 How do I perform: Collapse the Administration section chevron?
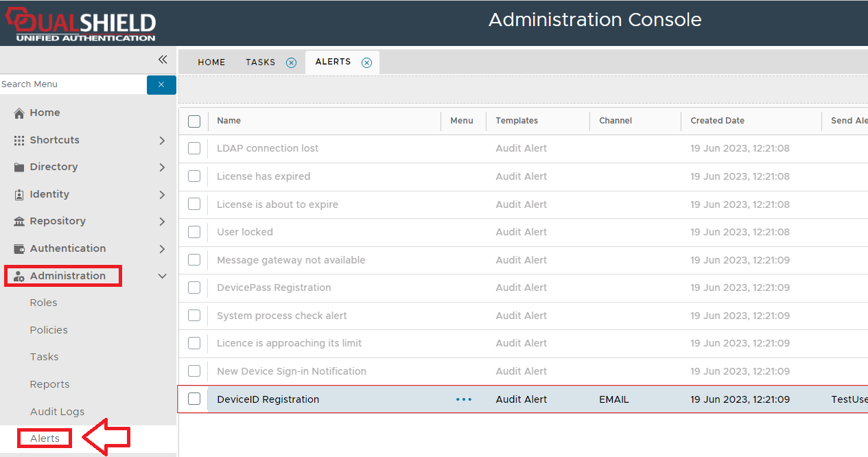tap(162, 276)
